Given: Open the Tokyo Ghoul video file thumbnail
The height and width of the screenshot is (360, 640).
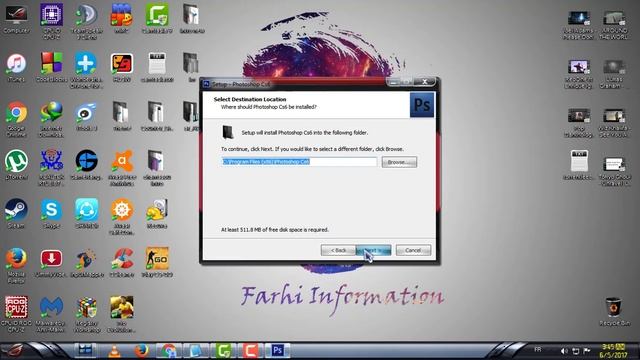Looking at the screenshot, I should [x=614, y=170].
